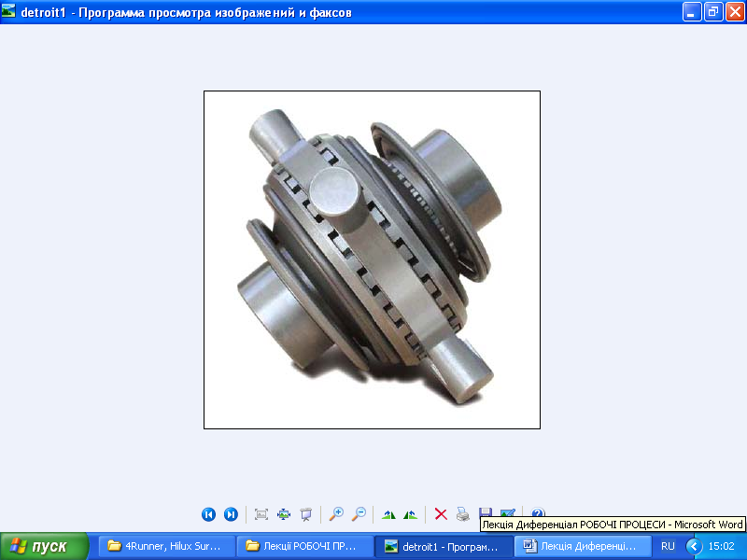
Task: Switch view to best fit
Action: [261, 514]
